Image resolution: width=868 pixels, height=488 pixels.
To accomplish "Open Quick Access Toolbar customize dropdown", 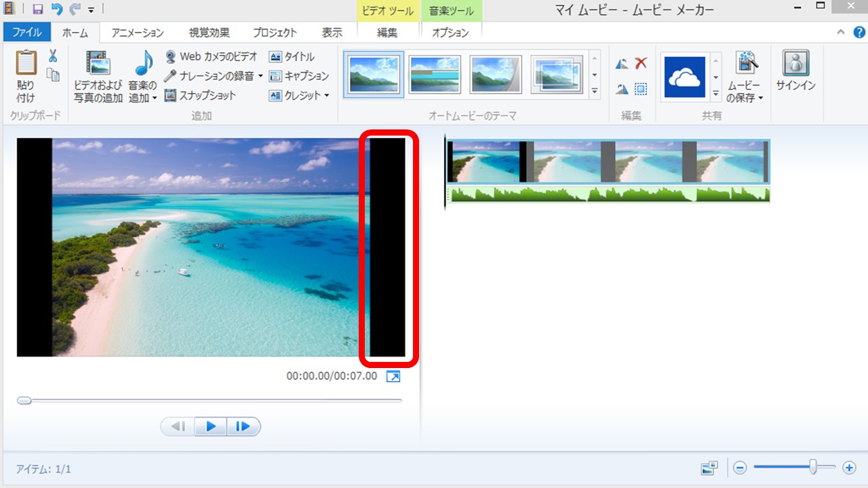I will coord(91,10).
